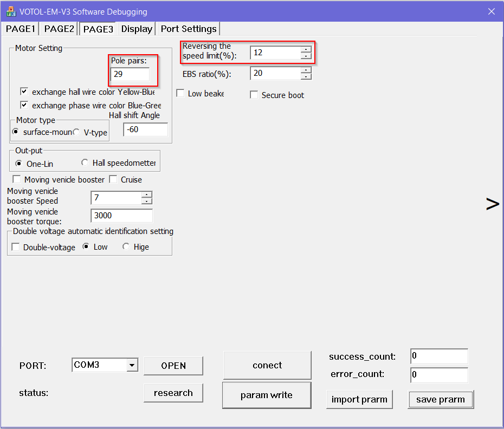Choose Hall speedometer output option
Viewport: 504px width, 429px height.
point(85,163)
